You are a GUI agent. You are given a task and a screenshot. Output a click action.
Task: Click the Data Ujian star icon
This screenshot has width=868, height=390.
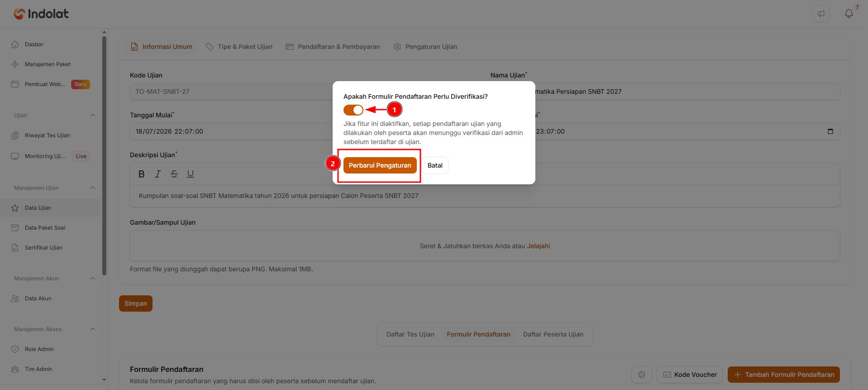click(x=15, y=208)
